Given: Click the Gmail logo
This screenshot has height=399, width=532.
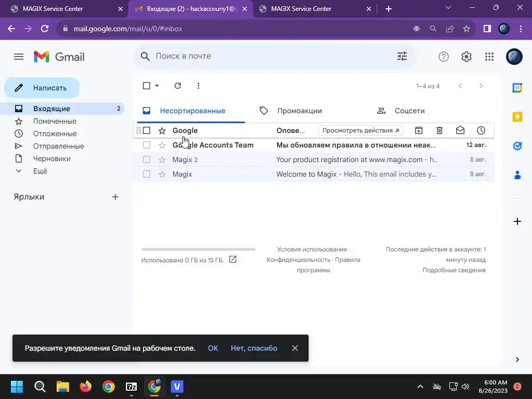Looking at the screenshot, I should (59, 57).
